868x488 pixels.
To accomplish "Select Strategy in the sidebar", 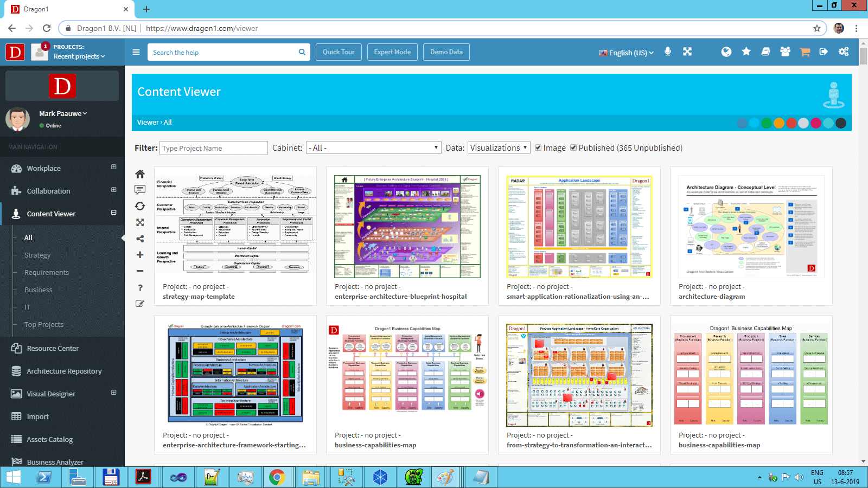I will 37,255.
